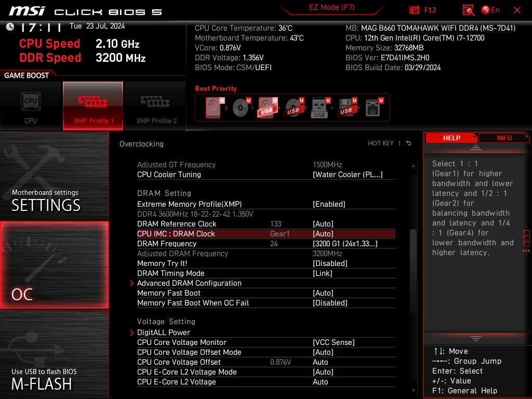Select the CPU Core Voltage Monitor label

(x=181, y=342)
